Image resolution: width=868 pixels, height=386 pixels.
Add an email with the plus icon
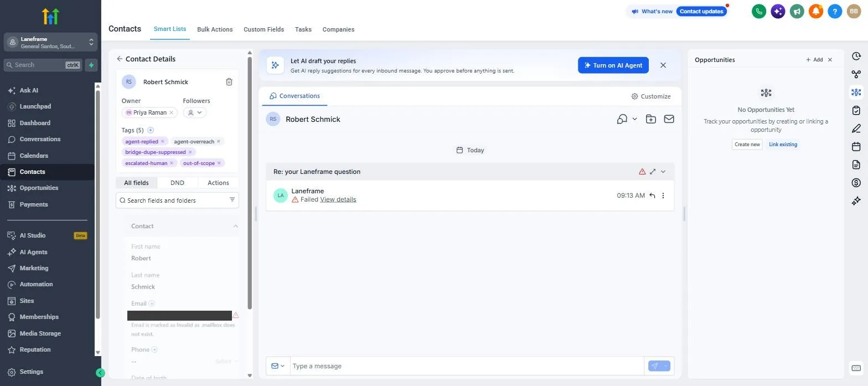(152, 303)
